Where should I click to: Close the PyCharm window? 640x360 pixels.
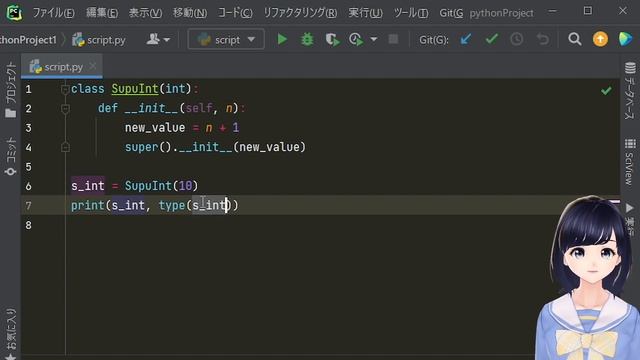pyautogui.click(x=622, y=11)
